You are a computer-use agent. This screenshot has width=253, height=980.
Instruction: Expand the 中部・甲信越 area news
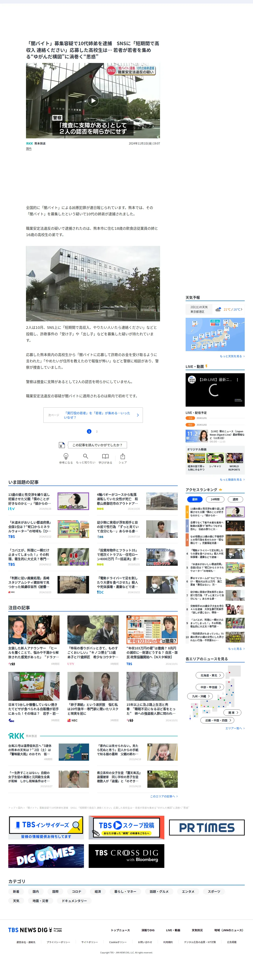(x=210, y=687)
